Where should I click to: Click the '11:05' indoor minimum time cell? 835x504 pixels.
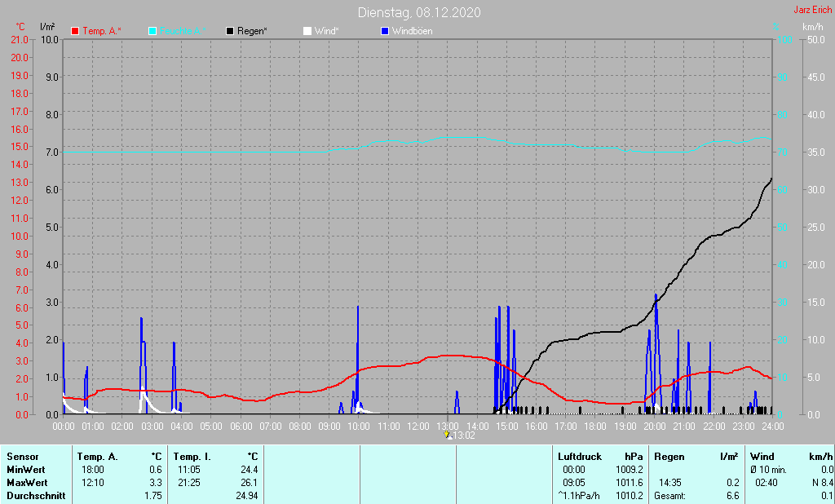point(189,470)
